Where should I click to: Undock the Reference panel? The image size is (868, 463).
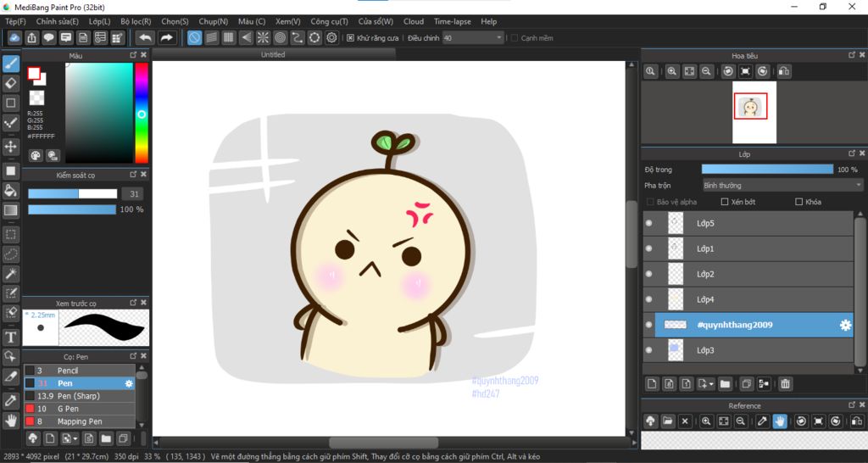(852, 405)
